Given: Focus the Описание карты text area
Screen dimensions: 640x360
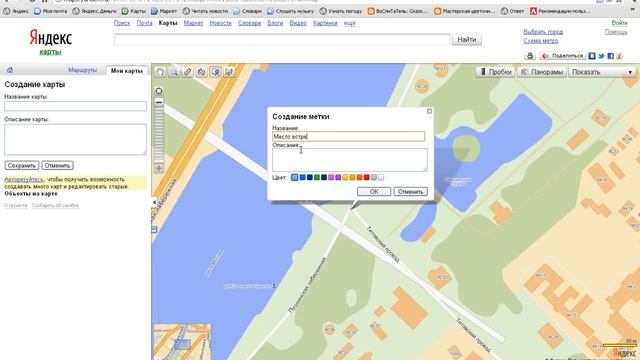Looking at the screenshot, I should (x=76, y=139).
